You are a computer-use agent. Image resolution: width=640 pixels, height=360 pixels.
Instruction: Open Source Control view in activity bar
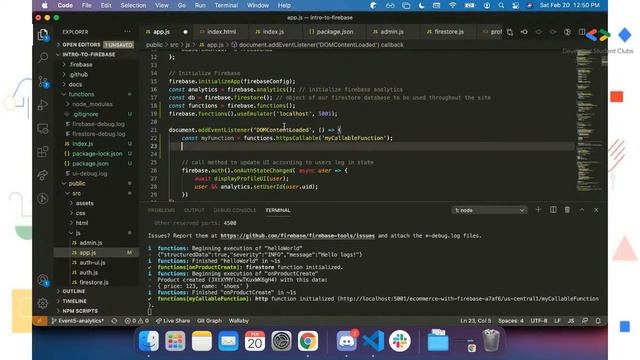tap(43, 82)
